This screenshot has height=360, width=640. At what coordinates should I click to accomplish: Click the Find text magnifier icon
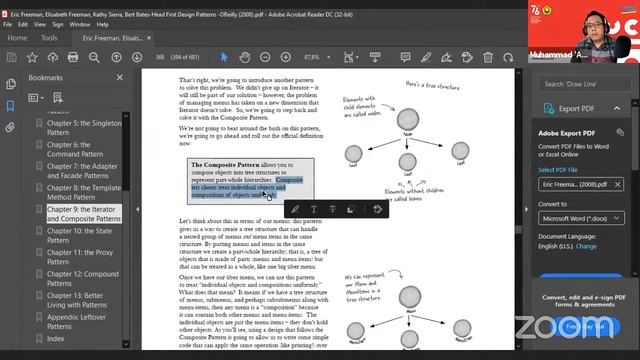[94, 58]
